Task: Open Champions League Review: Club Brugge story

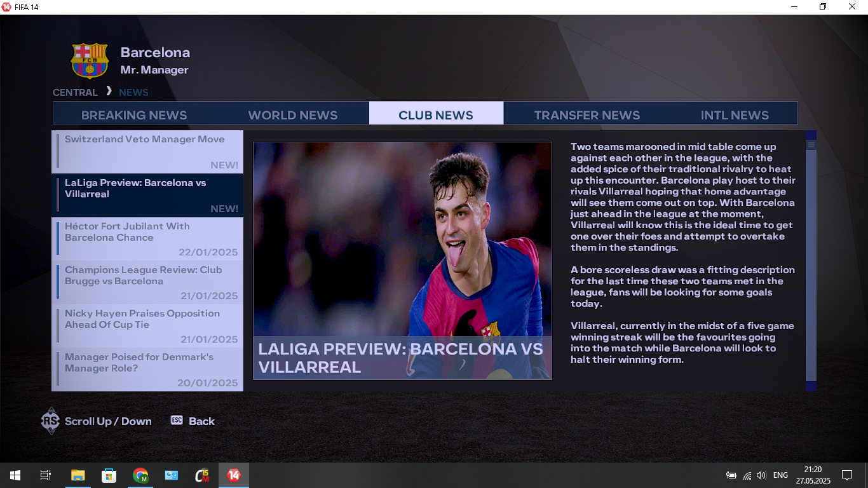Action: coord(147,283)
